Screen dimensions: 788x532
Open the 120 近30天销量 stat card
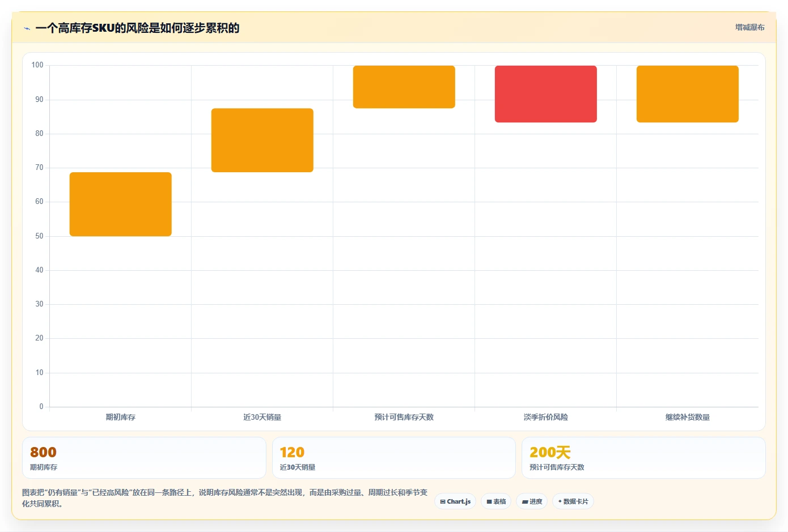pyautogui.click(x=394, y=458)
